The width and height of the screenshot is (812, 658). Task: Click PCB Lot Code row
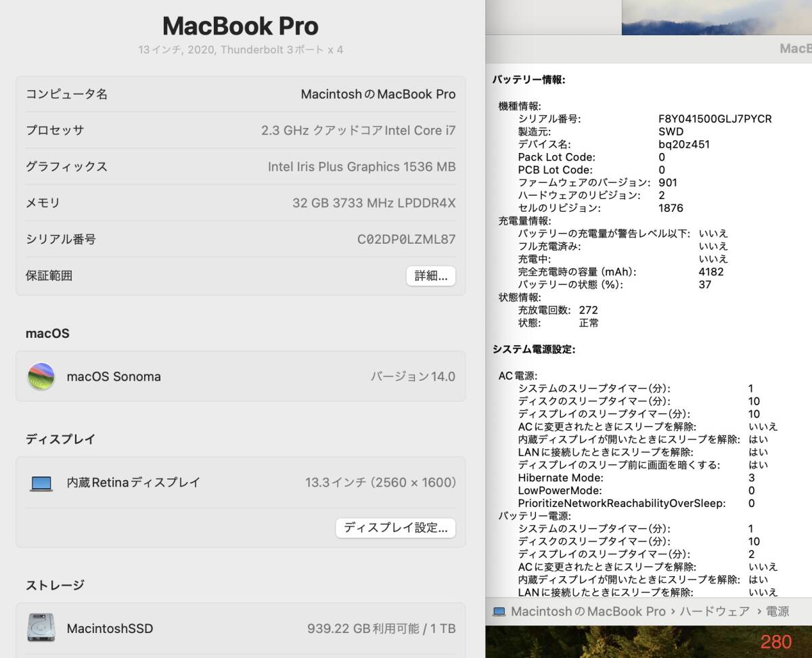point(592,170)
